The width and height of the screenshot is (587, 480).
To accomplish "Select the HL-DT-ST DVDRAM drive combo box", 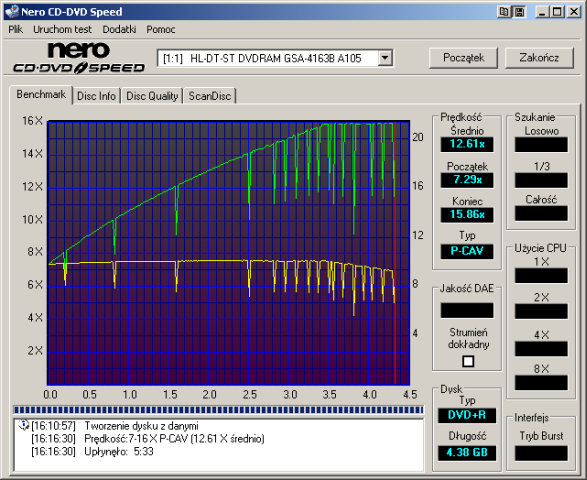I will [x=275, y=58].
